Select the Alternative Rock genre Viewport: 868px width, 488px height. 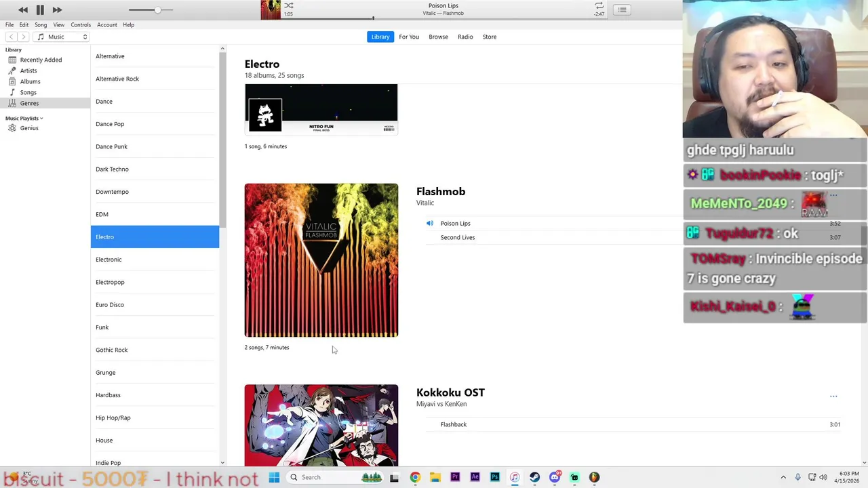[x=155, y=79]
